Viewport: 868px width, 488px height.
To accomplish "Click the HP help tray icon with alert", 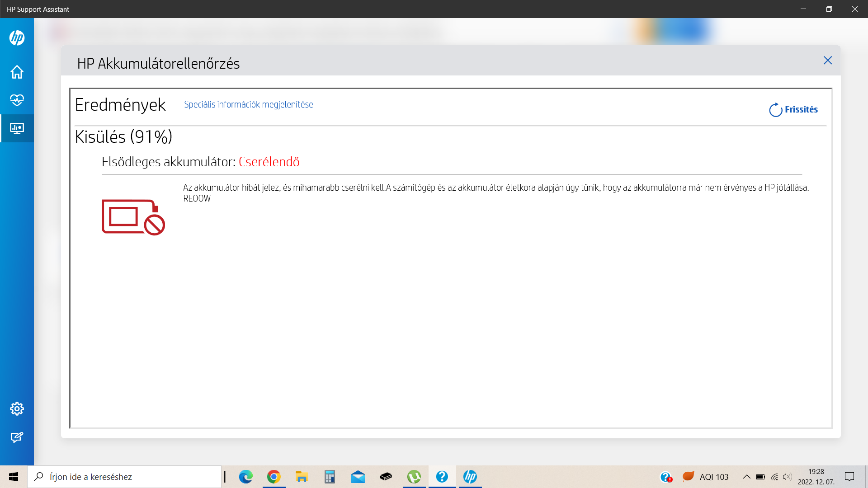I will (666, 477).
